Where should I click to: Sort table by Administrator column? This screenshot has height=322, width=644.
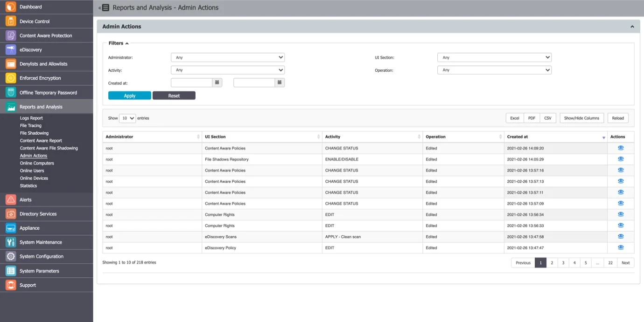coord(152,137)
